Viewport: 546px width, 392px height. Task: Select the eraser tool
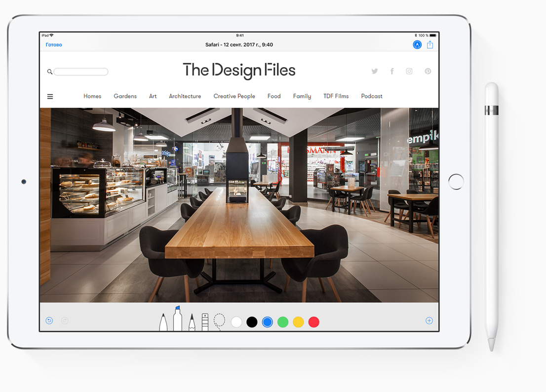coord(205,322)
